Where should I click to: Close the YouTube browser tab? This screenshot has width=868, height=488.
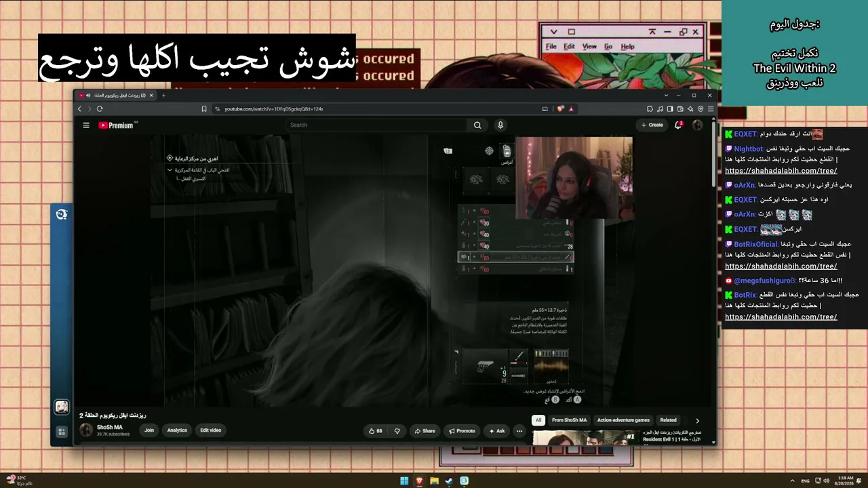coord(152,96)
